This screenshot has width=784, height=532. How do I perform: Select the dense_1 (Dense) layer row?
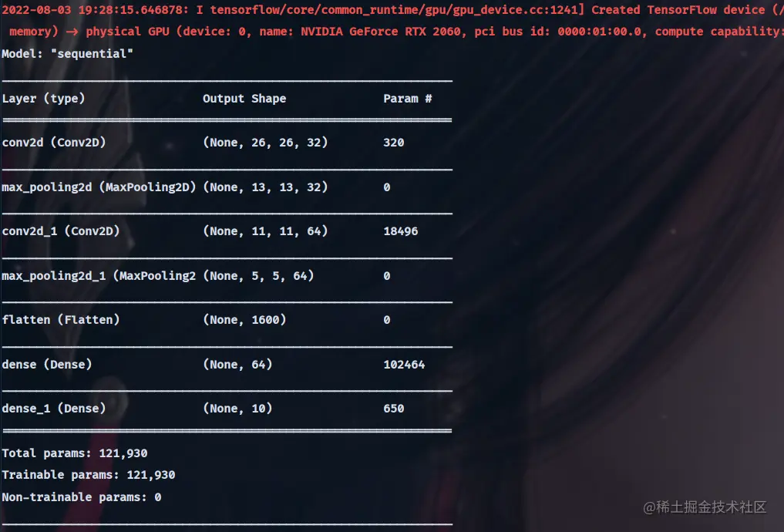(x=52, y=408)
